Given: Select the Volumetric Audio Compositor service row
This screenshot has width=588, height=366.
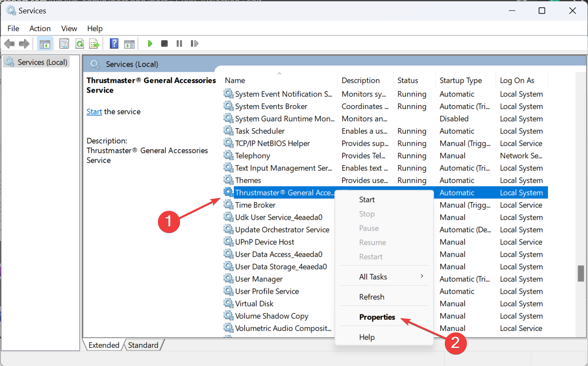Looking at the screenshot, I should click(x=279, y=328).
